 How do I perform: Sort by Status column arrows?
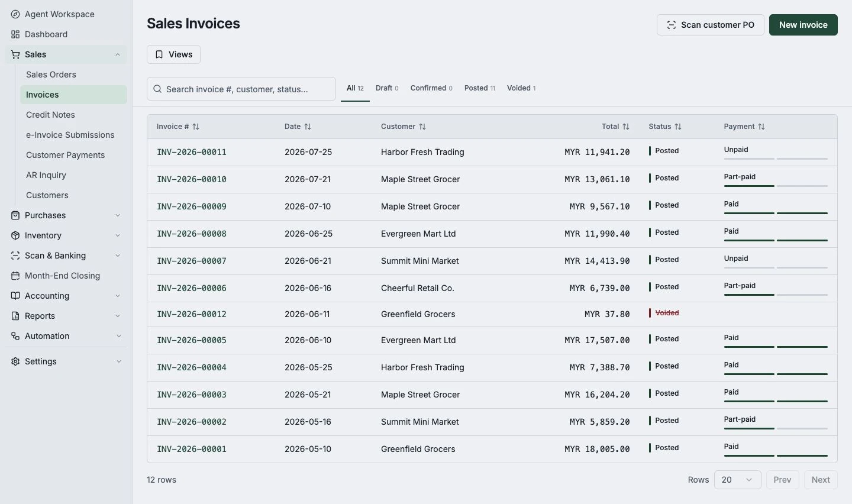[678, 127]
